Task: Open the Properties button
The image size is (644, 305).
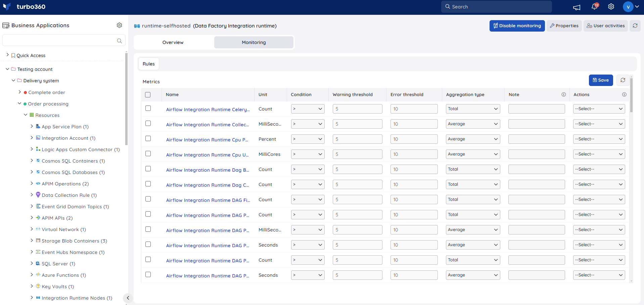Action: 564,26
